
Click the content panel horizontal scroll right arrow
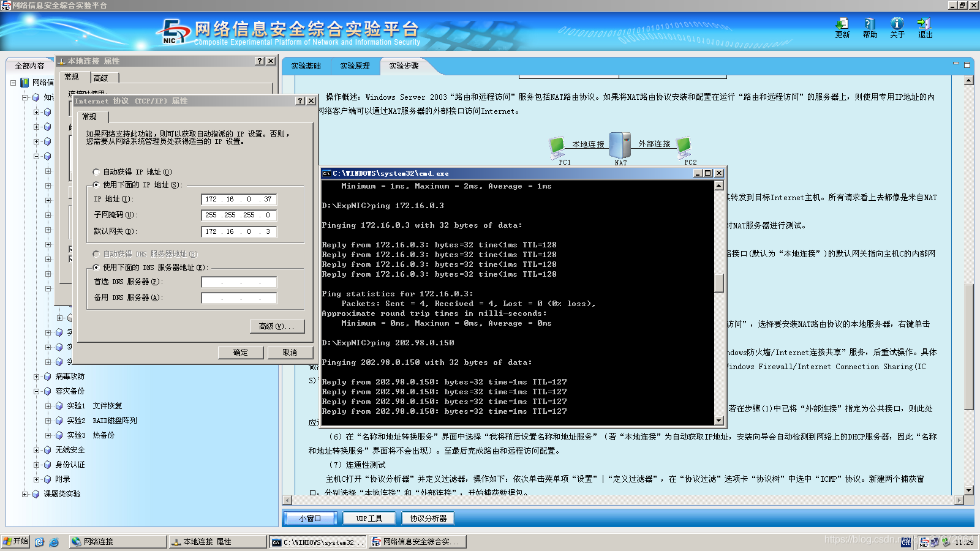pyautogui.click(x=959, y=500)
